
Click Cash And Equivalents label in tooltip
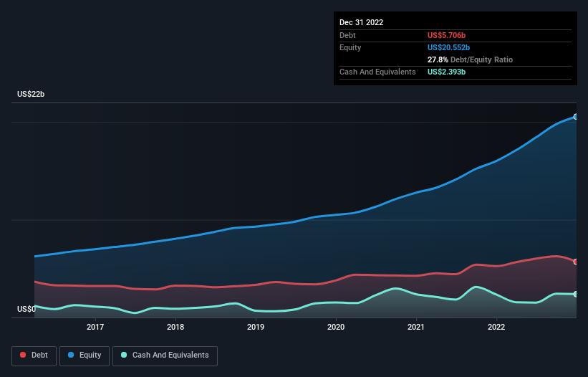click(x=377, y=72)
